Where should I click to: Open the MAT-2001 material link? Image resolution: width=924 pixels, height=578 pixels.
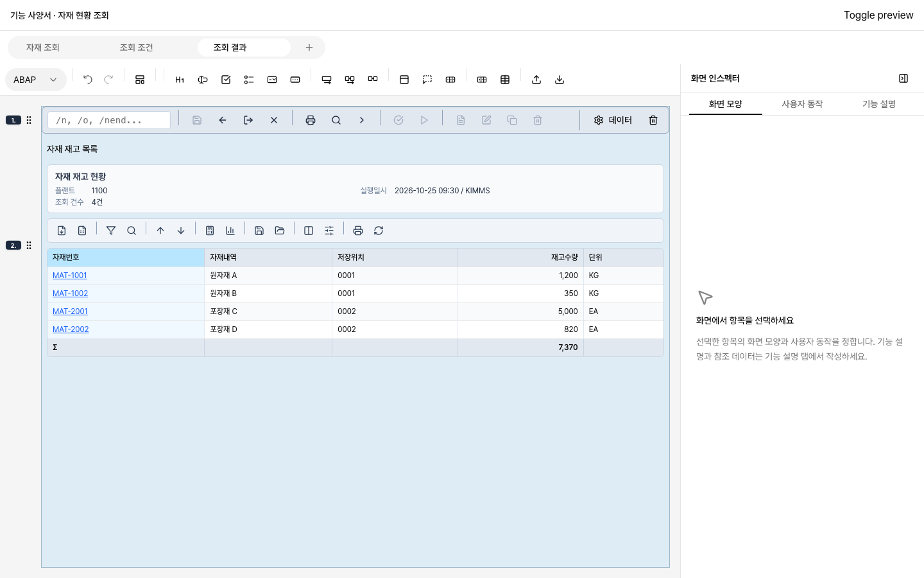click(x=71, y=311)
